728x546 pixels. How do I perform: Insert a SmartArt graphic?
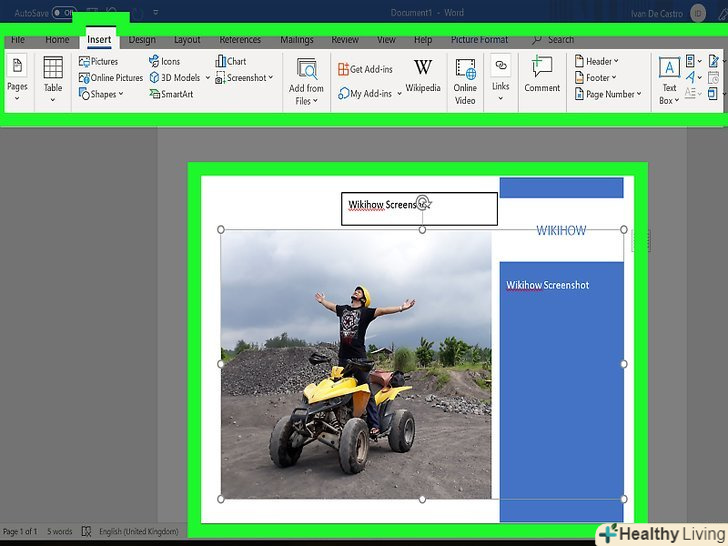click(x=171, y=94)
